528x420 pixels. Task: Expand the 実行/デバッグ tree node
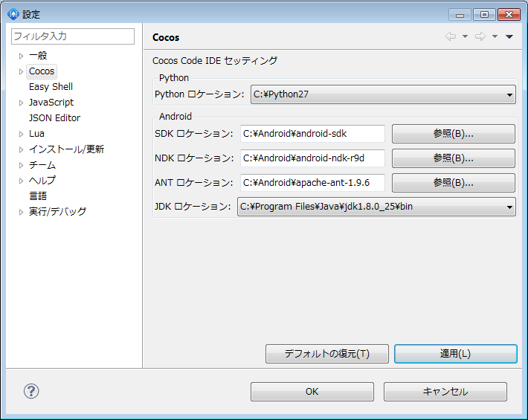(21, 212)
